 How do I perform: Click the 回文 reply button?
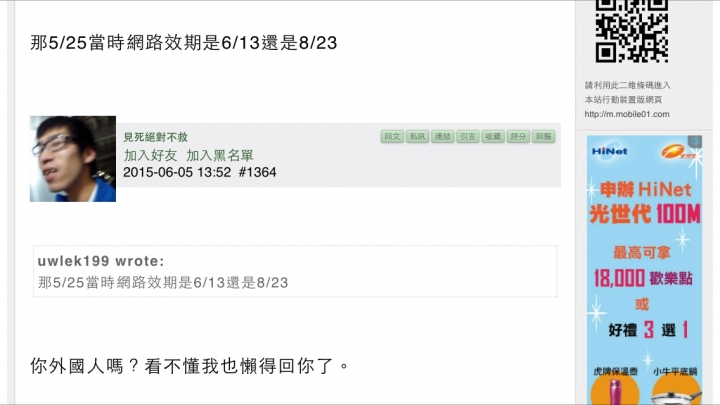[x=392, y=136]
